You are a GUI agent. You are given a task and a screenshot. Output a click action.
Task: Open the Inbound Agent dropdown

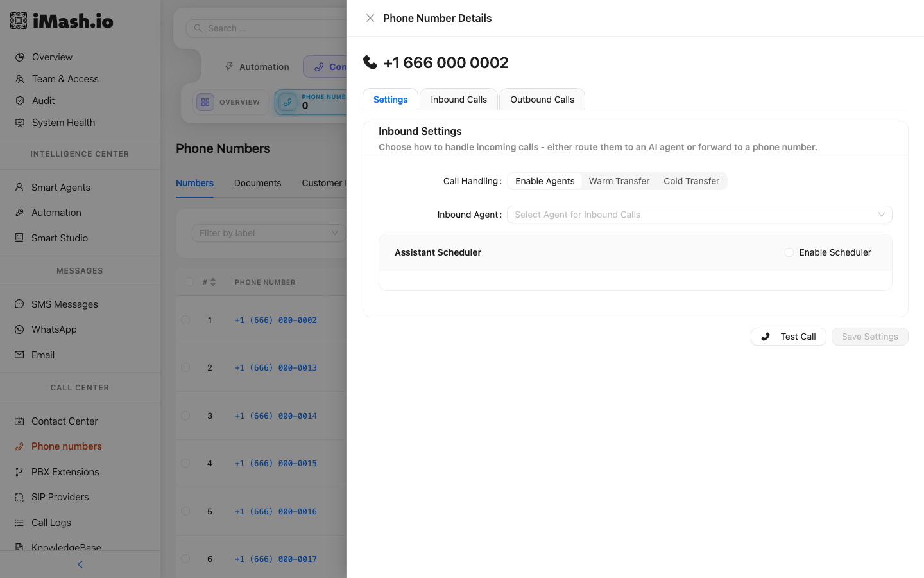tap(699, 215)
